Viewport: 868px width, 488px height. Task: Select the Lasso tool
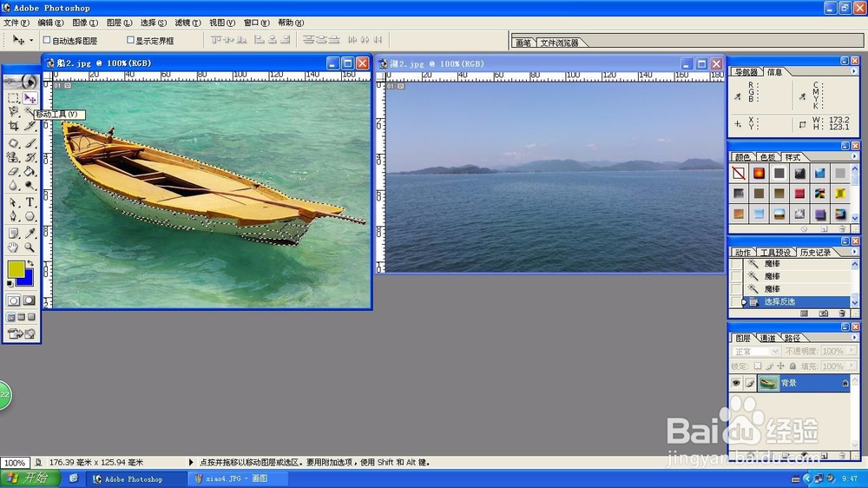pos(13,112)
